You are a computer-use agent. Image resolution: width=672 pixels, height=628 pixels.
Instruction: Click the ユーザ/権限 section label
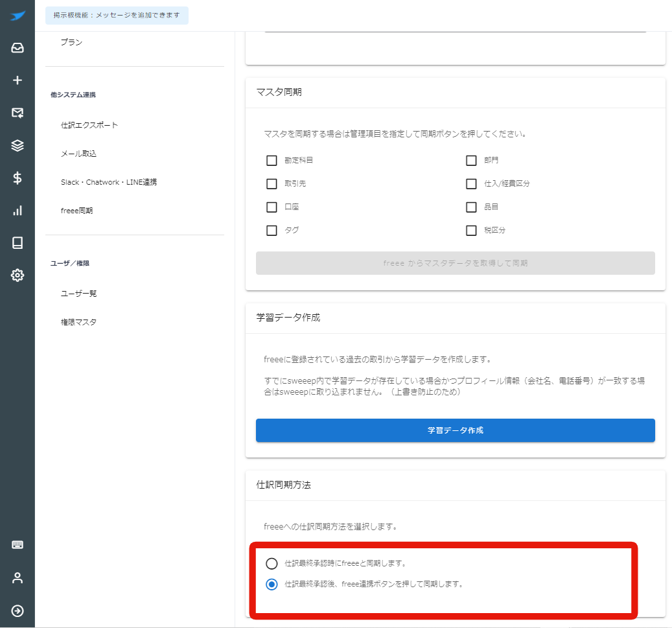70,263
